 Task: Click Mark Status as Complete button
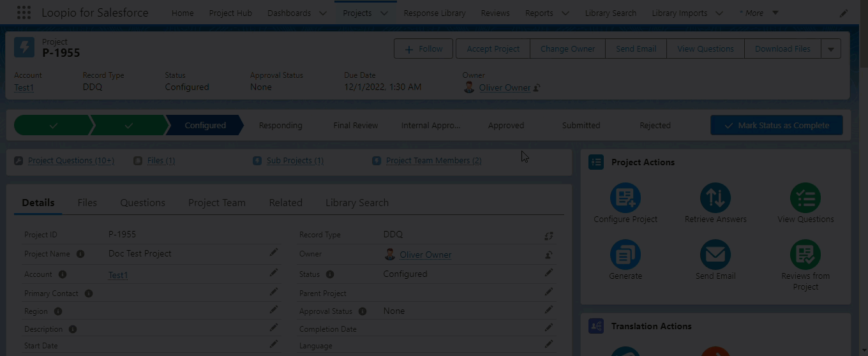point(777,125)
